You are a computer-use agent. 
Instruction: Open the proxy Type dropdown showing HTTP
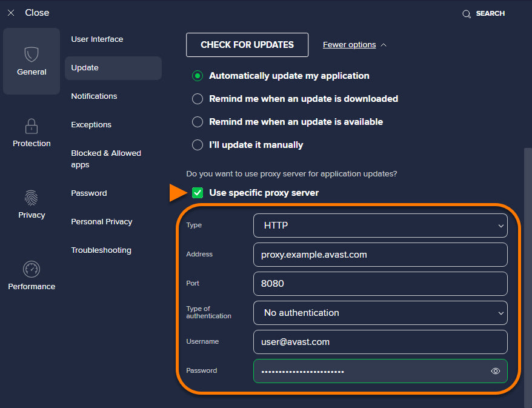point(380,225)
